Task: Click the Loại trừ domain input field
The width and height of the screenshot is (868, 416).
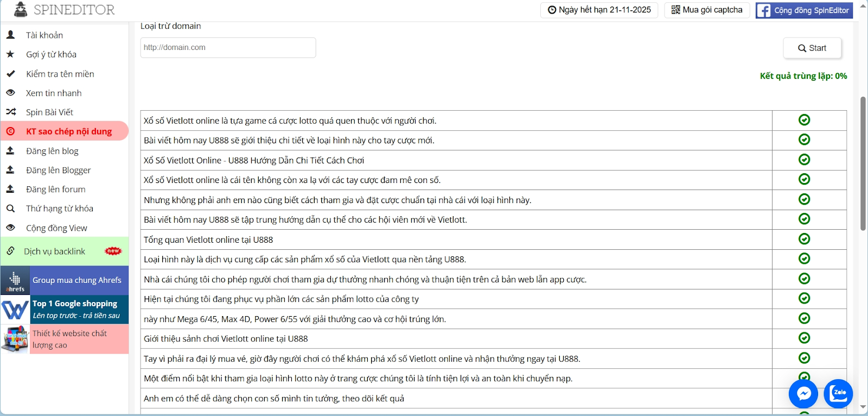Action: click(228, 48)
